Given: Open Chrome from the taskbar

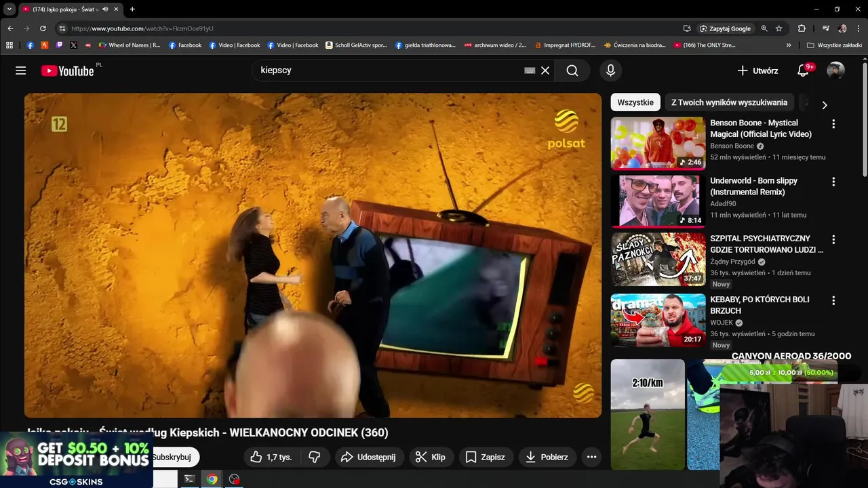Looking at the screenshot, I should click(212, 479).
